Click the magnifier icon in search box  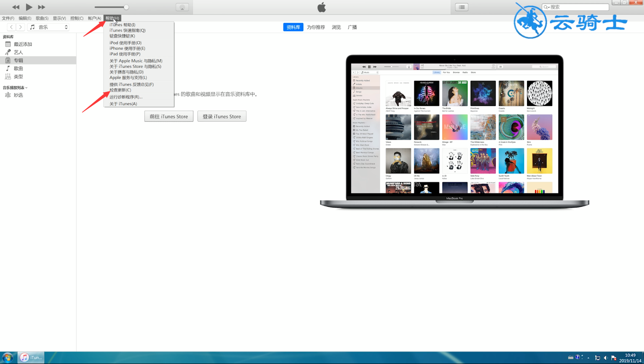point(547,7)
